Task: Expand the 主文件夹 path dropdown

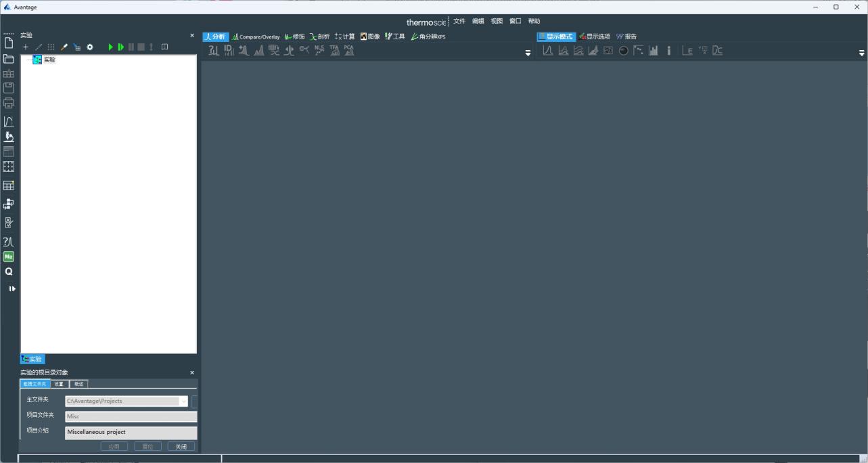Action: pyautogui.click(x=183, y=401)
